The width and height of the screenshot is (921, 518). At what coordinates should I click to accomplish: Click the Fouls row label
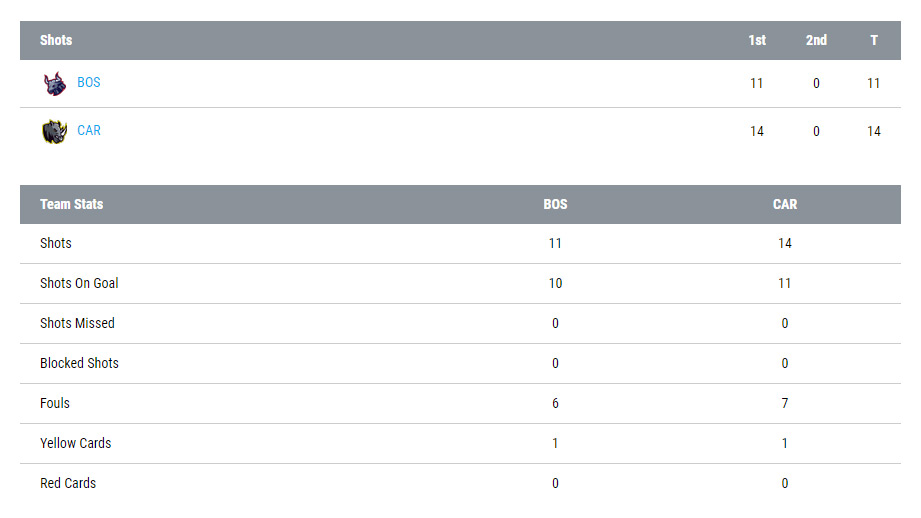click(55, 403)
